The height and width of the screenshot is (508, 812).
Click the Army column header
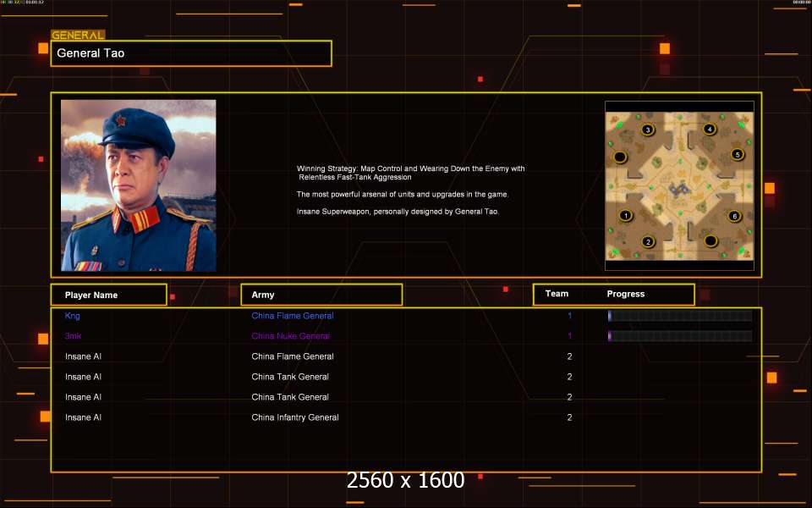click(x=321, y=295)
